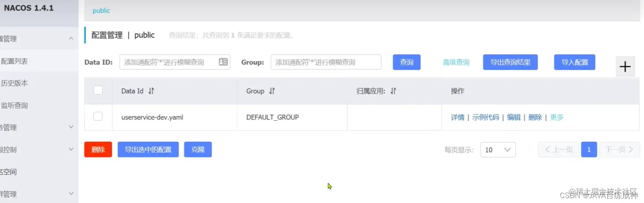
Task: Tick the select-all checkbox in table header
Action: click(98, 90)
